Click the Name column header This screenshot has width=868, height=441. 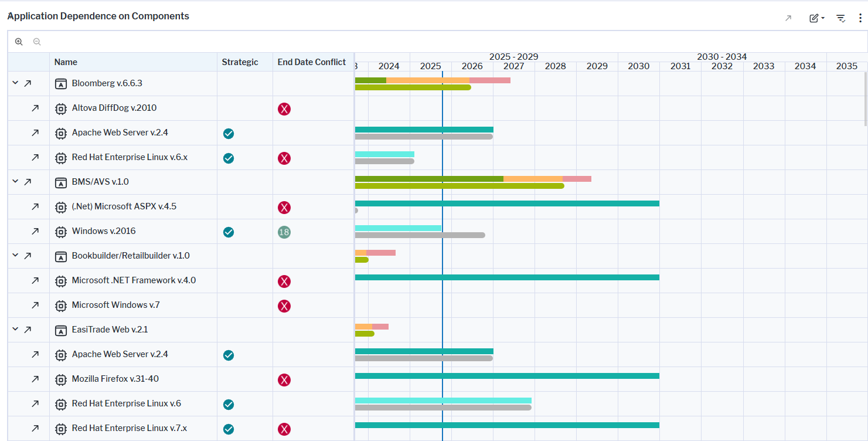pyautogui.click(x=66, y=62)
